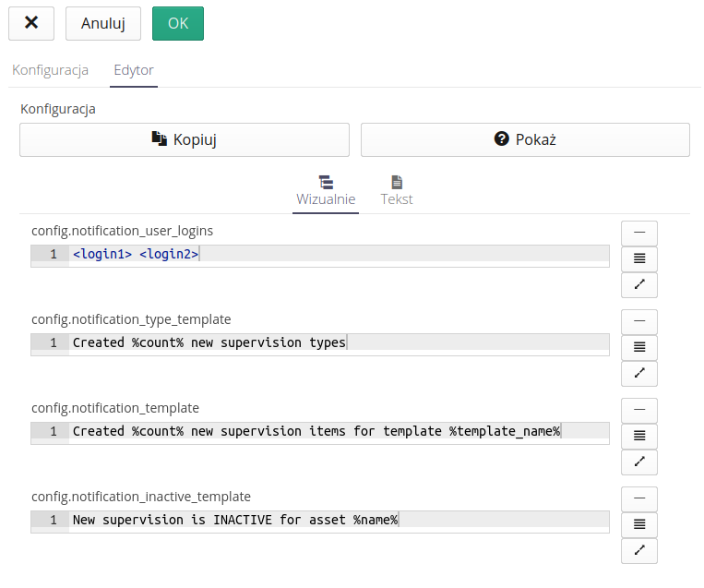
Task: Confirm with the green OK button
Action: [177, 24]
